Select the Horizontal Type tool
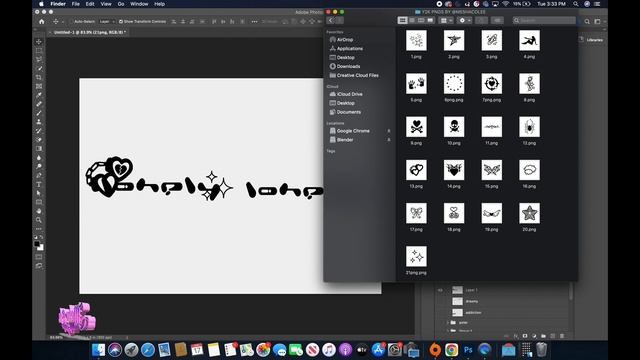Image resolution: width=640 pixels, height=360 pixels. (x=39, y=184)
